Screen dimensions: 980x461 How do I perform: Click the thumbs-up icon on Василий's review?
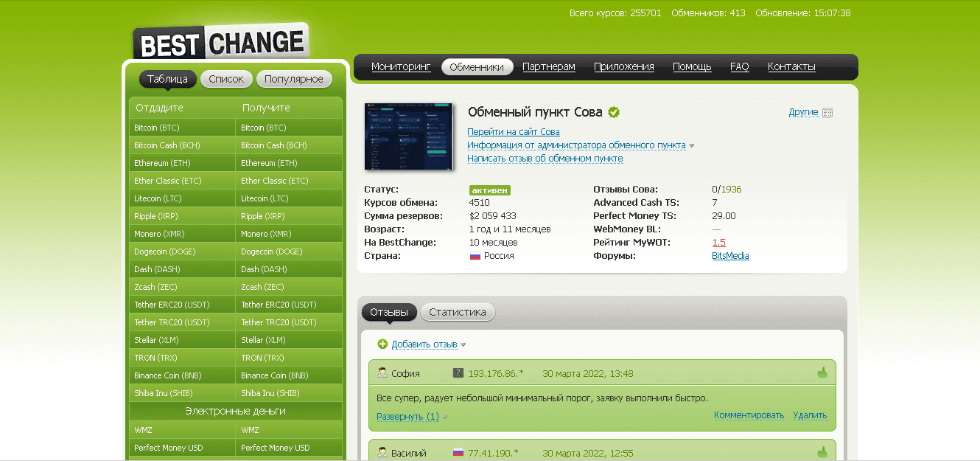(822, 452)
